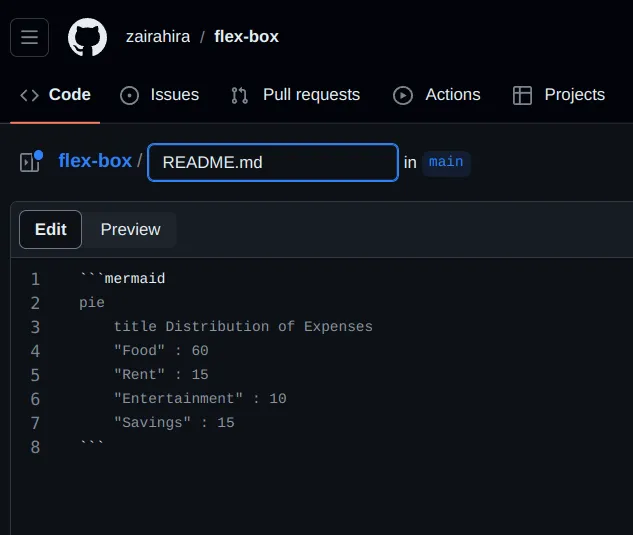
Task: Click the GitHub Octocat logo
Action: 87,37
